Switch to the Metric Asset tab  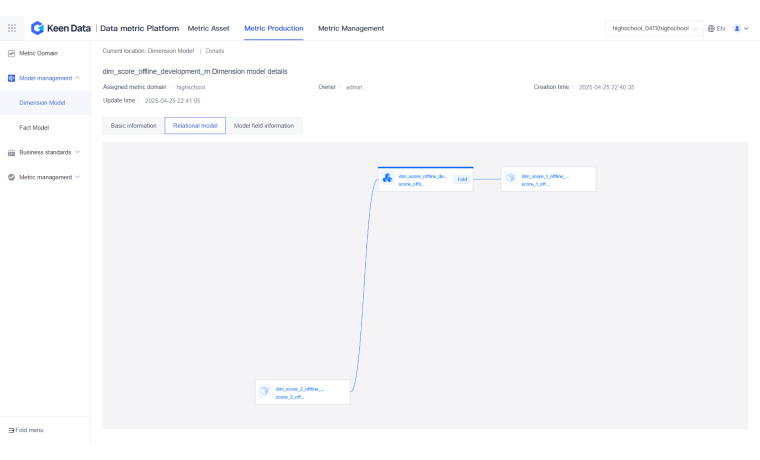208,28
